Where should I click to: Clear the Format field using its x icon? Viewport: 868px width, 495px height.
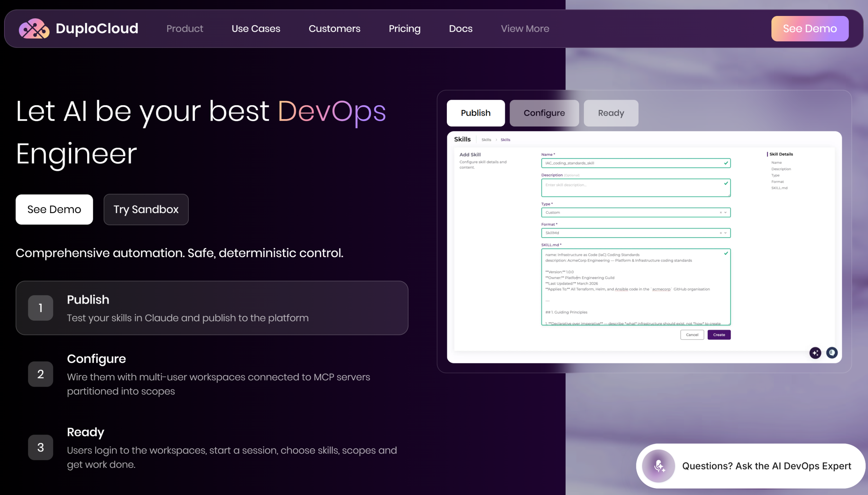pyautogui.click(x=720, y=233)
